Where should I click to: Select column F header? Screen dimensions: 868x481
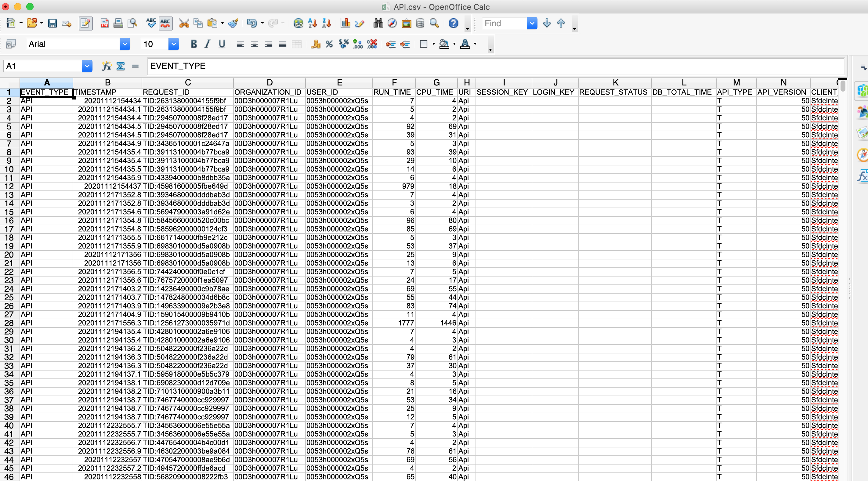tap(394, 83)
